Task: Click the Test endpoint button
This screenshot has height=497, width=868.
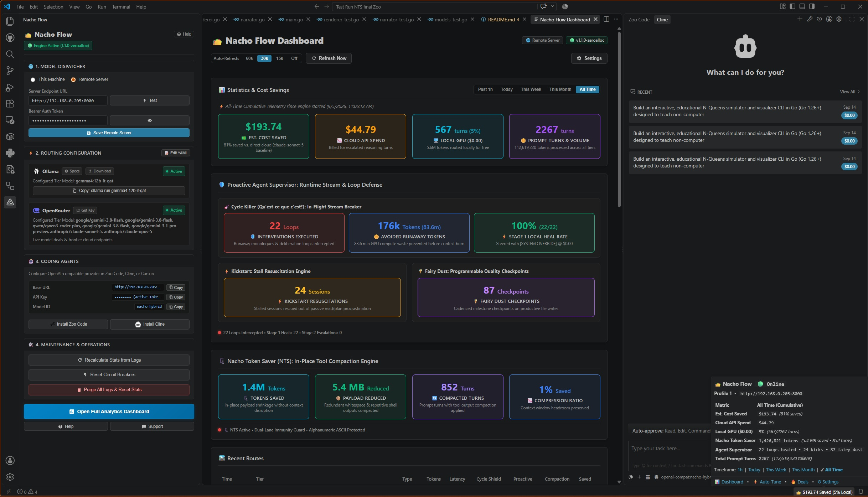Action: click(x=149, y=100)
